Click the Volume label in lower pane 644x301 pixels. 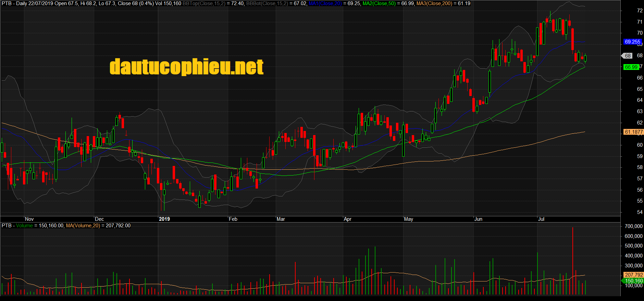click(24, 226)
